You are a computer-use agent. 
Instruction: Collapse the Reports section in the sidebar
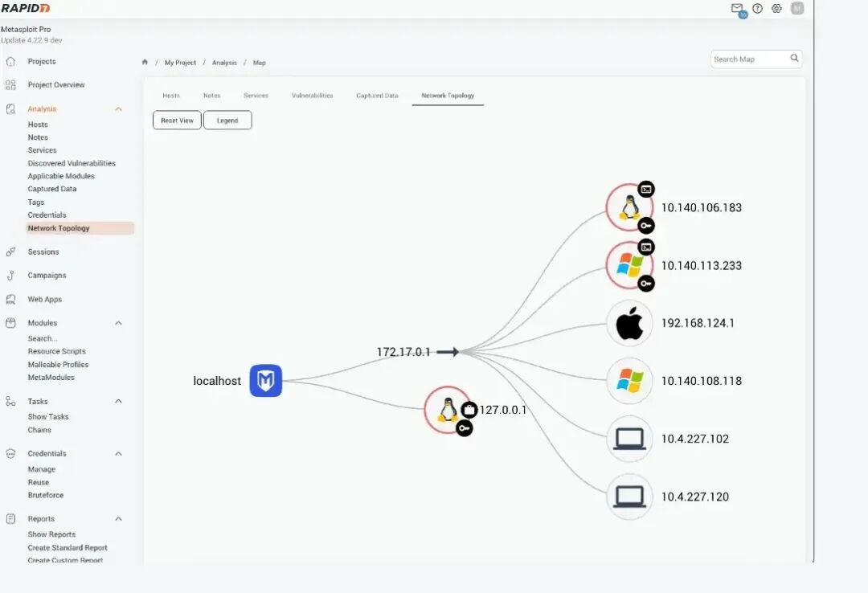tap(118, 518)
